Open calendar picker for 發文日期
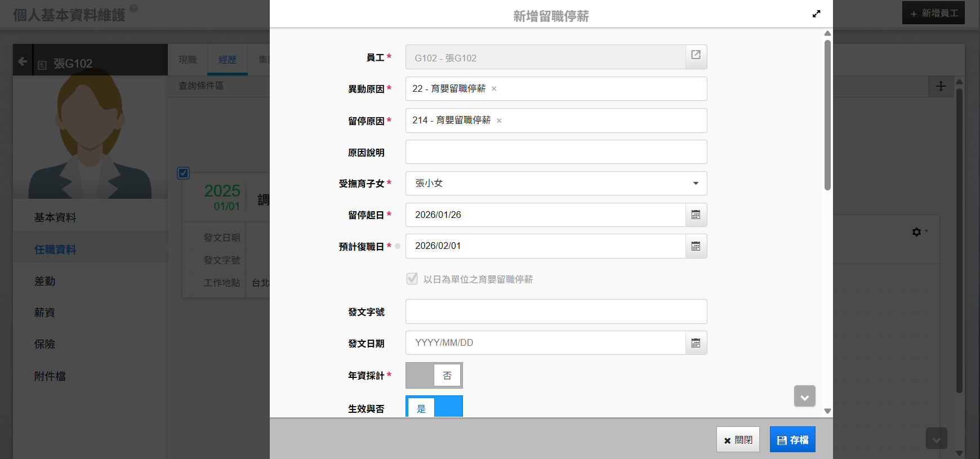This screenshot has height=459, width=980. pos(696,343)
